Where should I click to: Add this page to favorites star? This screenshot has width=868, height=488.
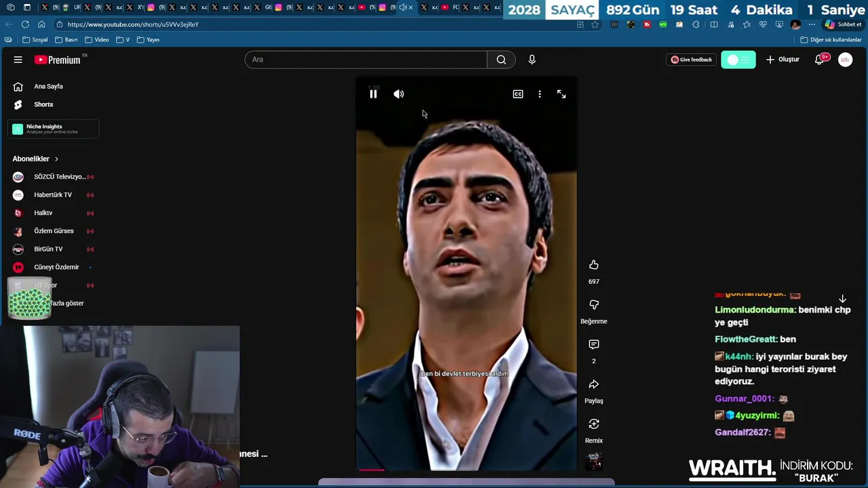[x=595, y=24]
